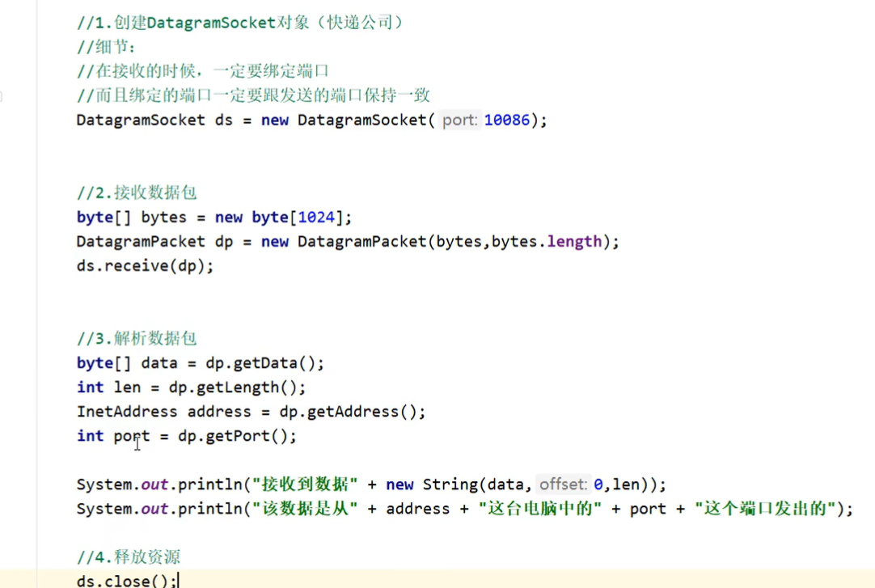Click the comment '//细节:'
This screenshot has height=588, width=875.
[x=105, y=47]
